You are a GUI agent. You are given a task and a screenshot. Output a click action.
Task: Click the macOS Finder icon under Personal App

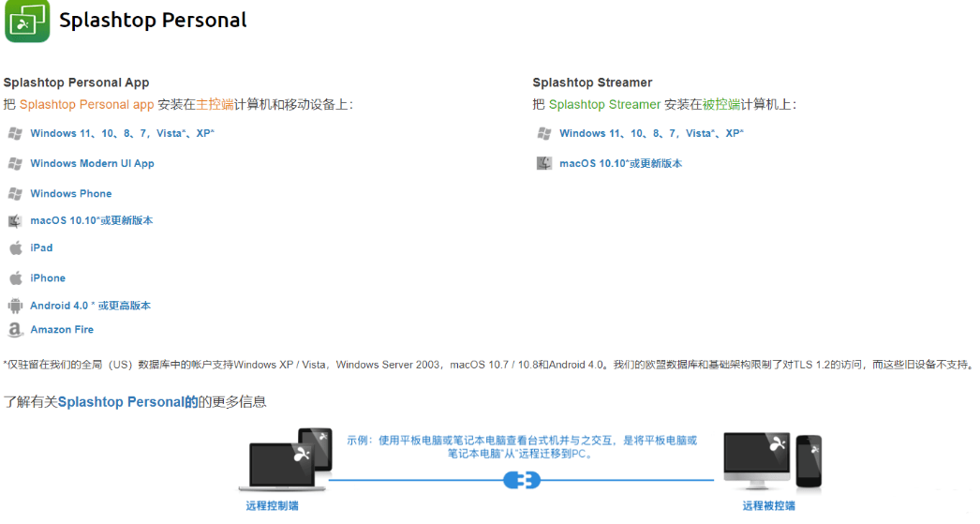(15, 221)
